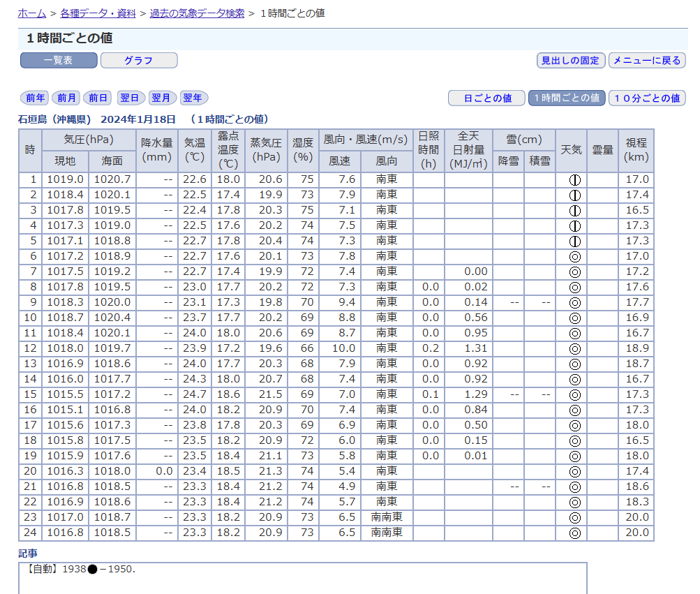
Task: Toggle 見出しの固定 header lock
Action: (570, 61)
